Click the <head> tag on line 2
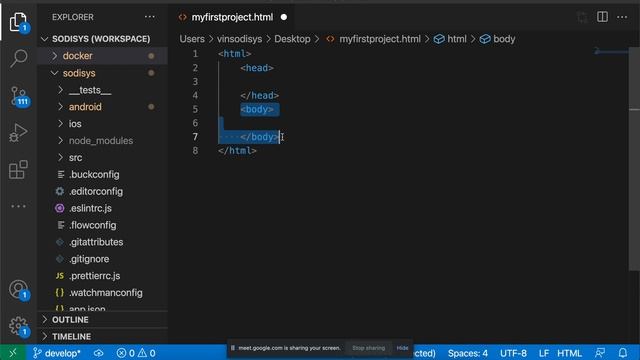 (x=257, y=68)
